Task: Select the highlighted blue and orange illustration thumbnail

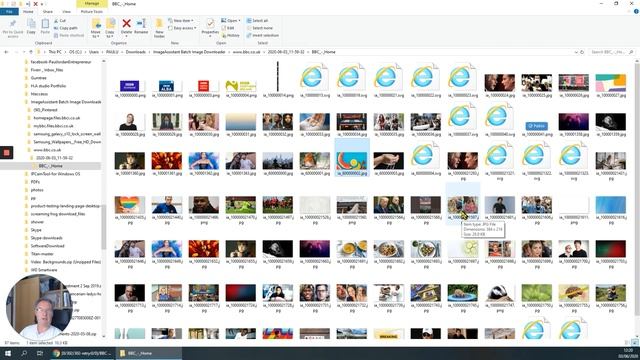Action: coord(352,161)
